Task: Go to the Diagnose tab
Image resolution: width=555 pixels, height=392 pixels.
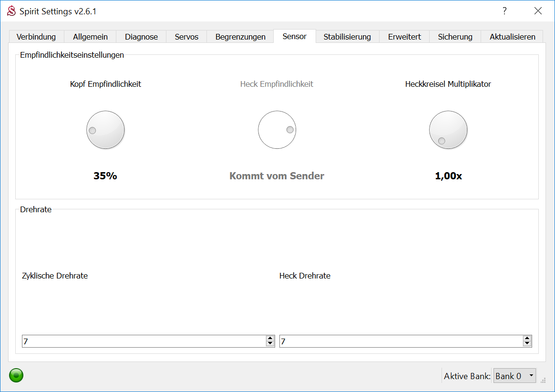Action: tap(141, 37)
